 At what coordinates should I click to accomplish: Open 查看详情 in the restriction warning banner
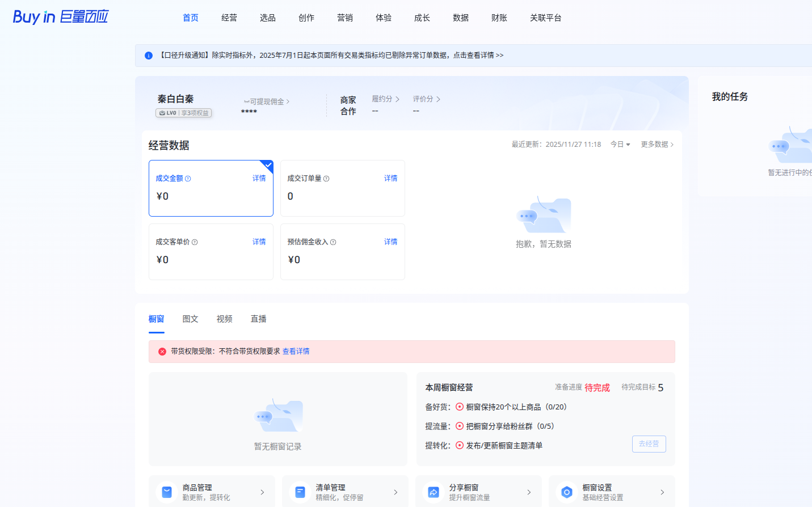tap(296, 351)
